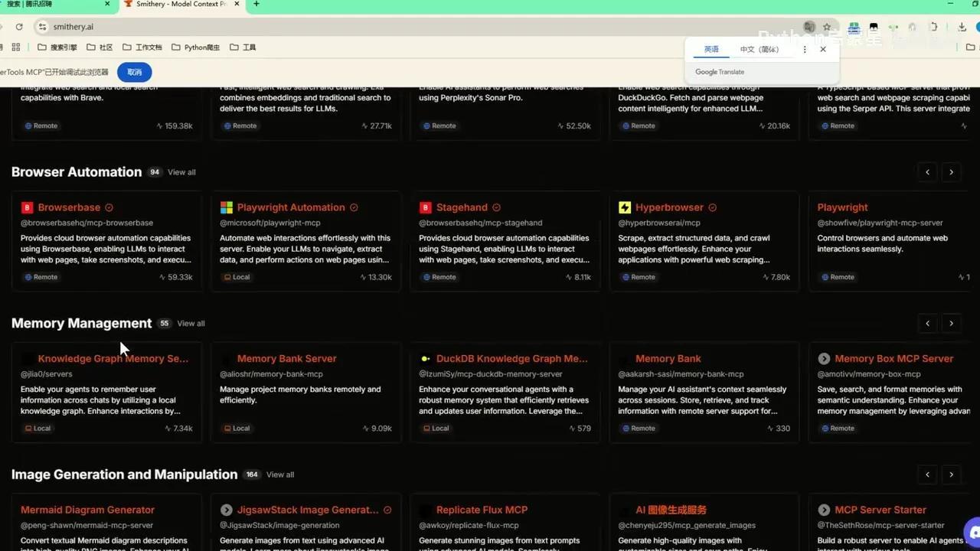Screen dimensions: 980x551
Task: Open the Google Translate three-dot options menu
Action: pos(804,49)
